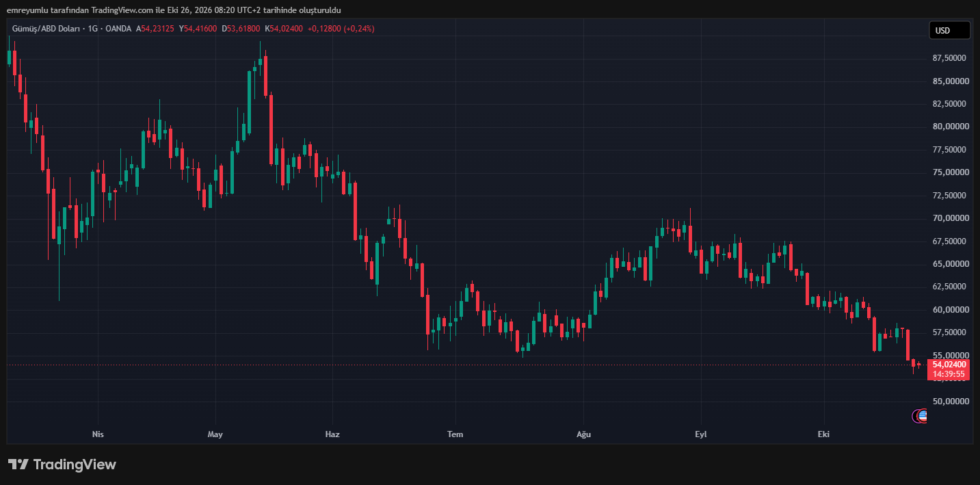Click the close value 54,02400 in the legend
The image size is (980, 485).
tap(286, 29)
